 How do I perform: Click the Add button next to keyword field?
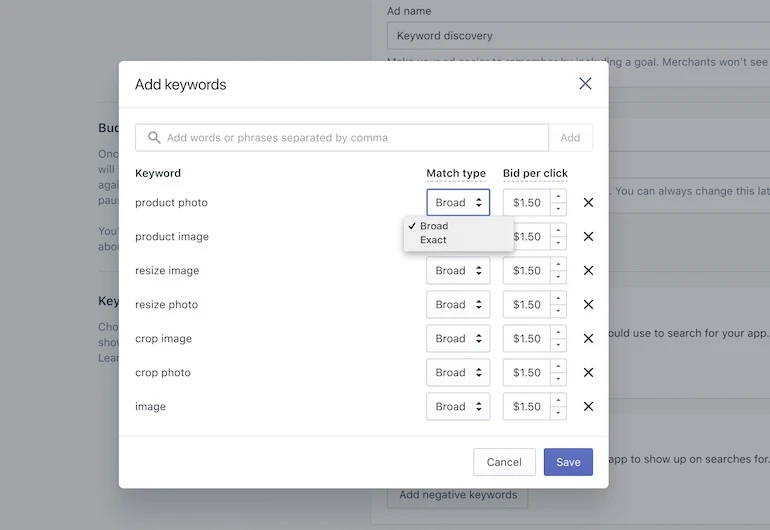(x=570, y=138)
